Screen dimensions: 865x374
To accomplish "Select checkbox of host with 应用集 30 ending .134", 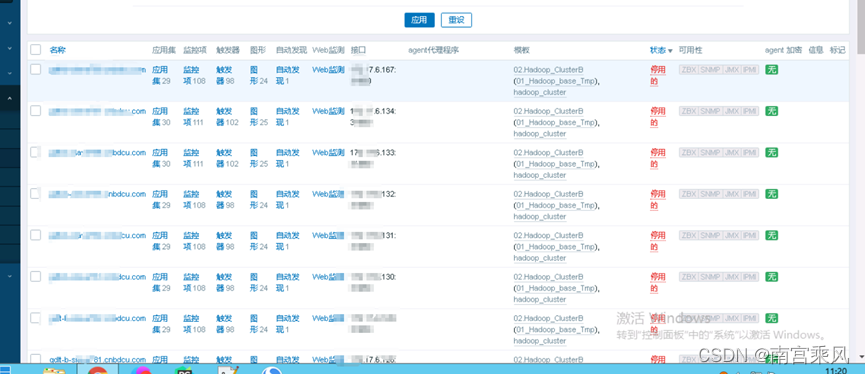I will coord(36,110).
